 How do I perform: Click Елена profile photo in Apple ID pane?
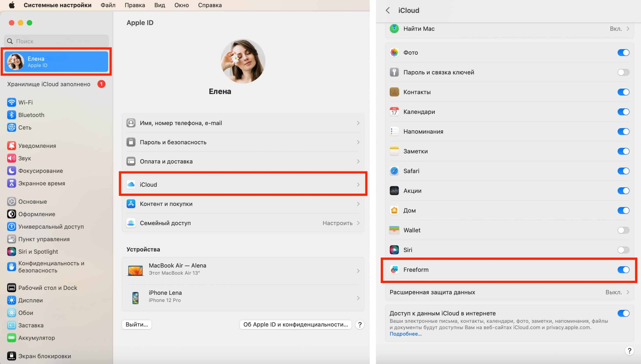coord(243,61)
